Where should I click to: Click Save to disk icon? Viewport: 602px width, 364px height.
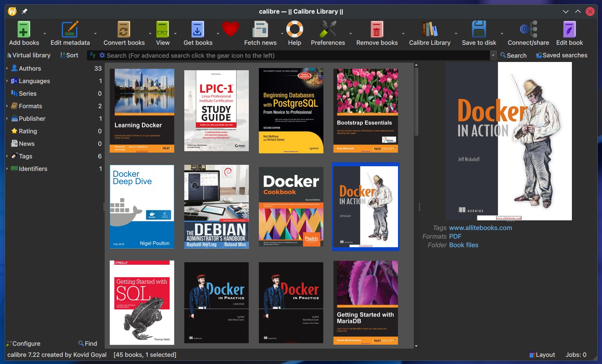tap(479, 29)
